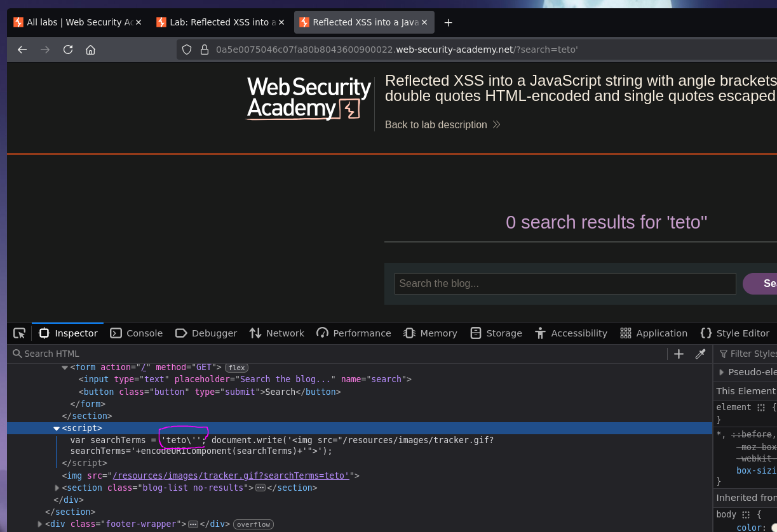Expand the section blog-list no-results node

[57, 488]
